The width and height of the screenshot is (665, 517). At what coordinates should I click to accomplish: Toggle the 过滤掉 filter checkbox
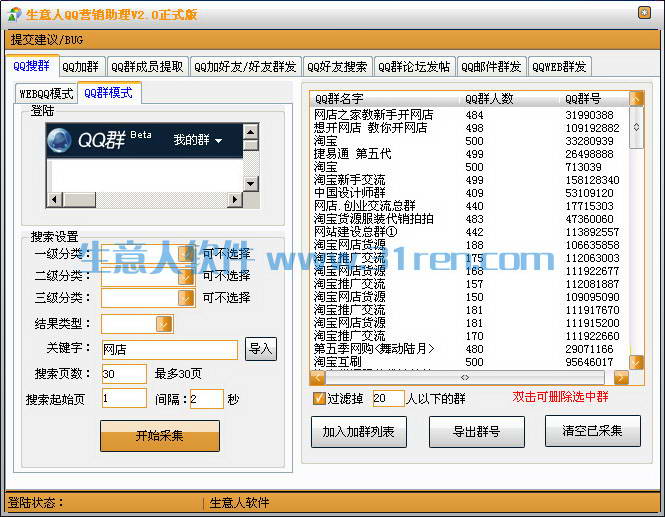pyautogui.click(x=319, y=398)
